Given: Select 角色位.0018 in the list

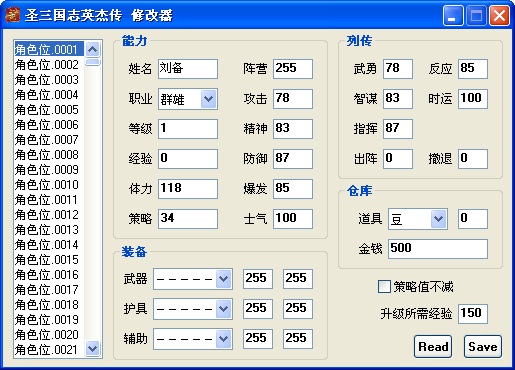Looking at the screenshot, I should 49,305.
